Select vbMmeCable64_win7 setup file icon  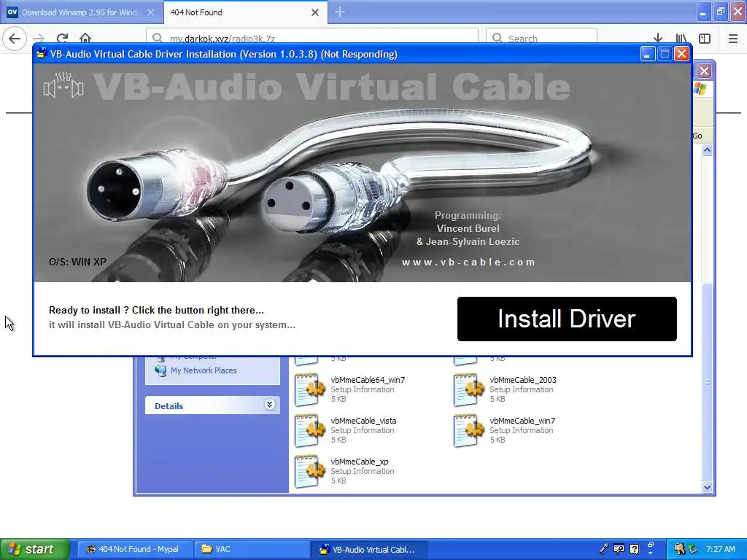(x=309, y=389)
